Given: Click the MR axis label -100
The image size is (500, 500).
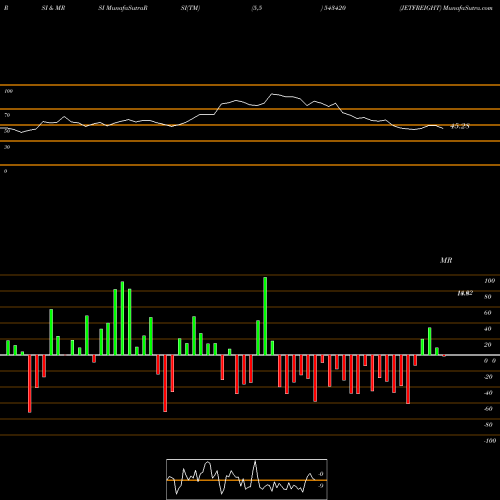Looking at the screenshot, I should pyautogui.click(x=490, y=441).
